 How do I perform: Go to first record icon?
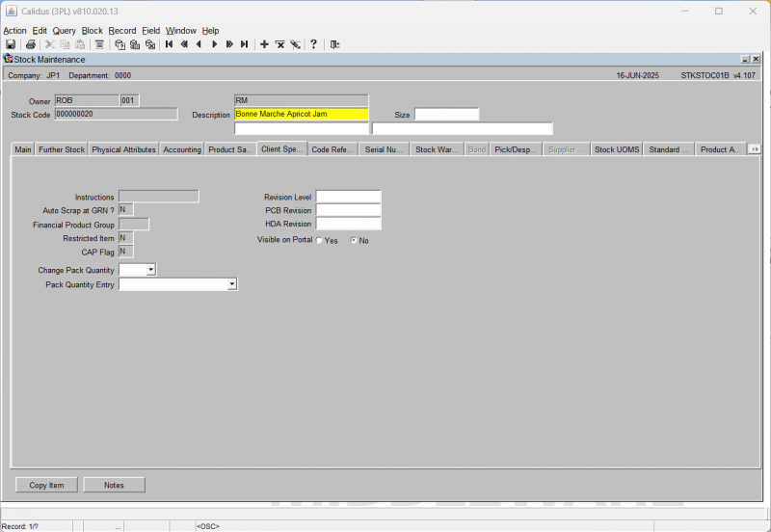[x=170, y=44]
